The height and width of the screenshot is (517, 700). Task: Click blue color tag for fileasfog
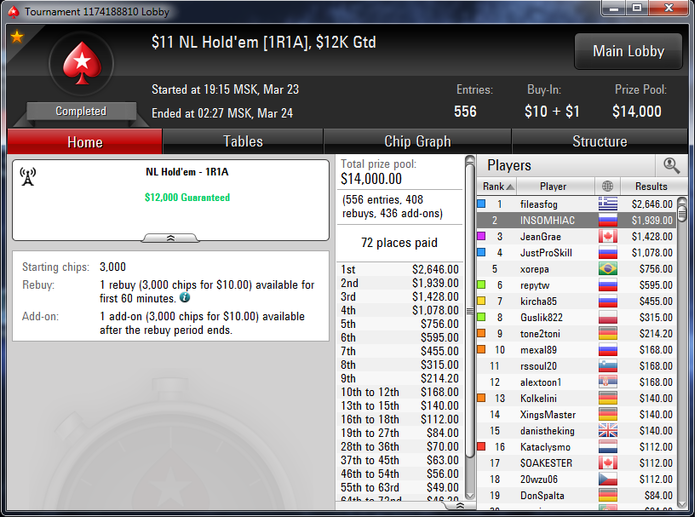(481, 204)
